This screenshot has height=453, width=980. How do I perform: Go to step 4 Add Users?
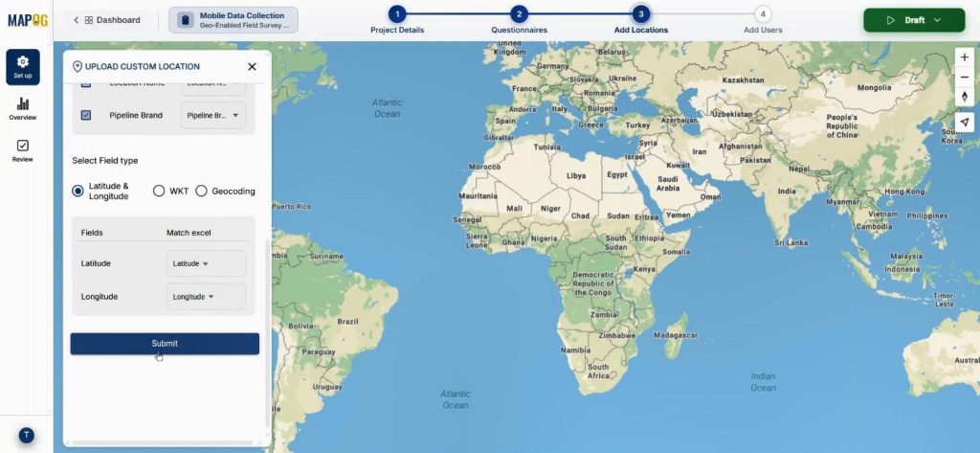point(763,20)
